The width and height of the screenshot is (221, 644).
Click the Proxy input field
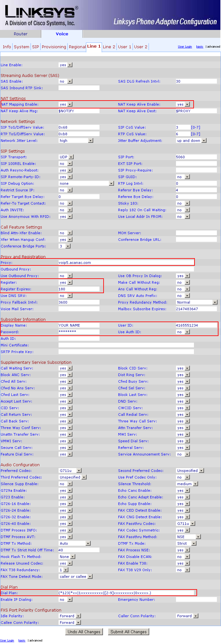[126, 263]
